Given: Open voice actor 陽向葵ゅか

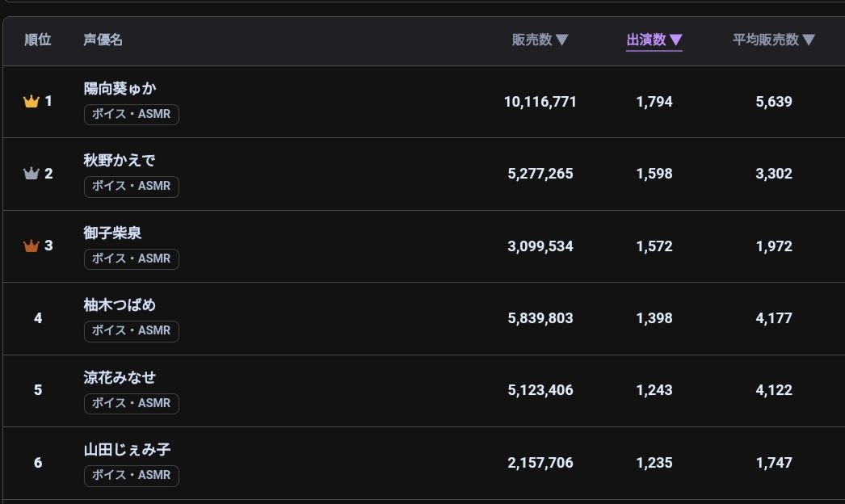Looking at the screenshot, I should pyautogui.click(x=120, y=88).
